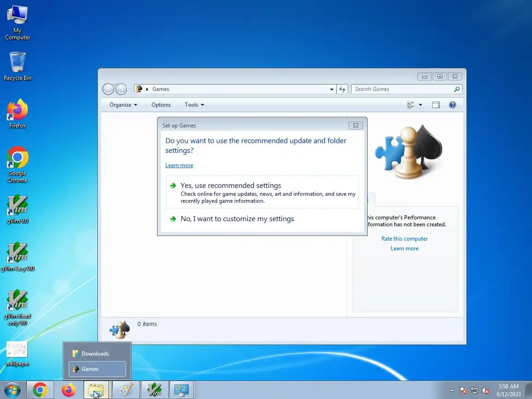Image resolution: width=532 pixels, height=399 pixels.
Task: Open the clock showing 3:50 AM
Action: click(x=508, y=390)
